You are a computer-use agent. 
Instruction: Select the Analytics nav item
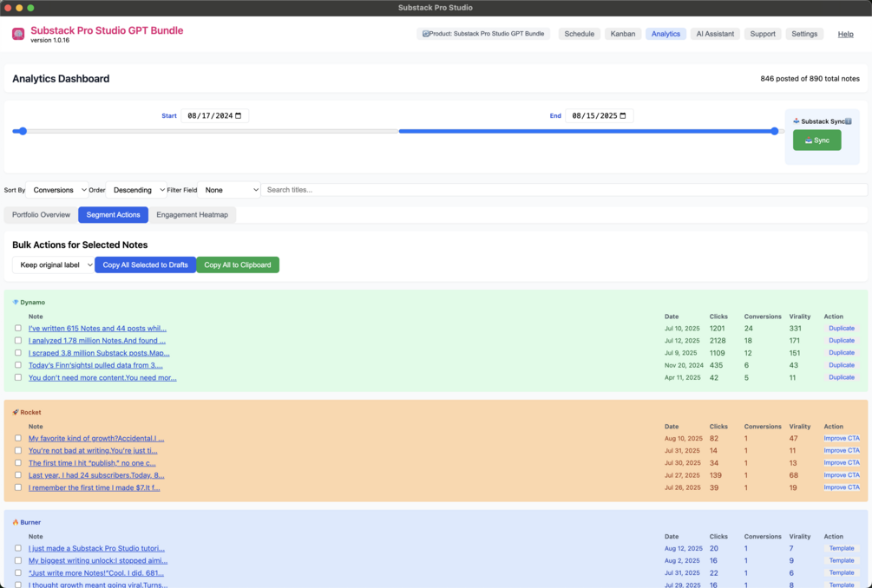point(665,34)
